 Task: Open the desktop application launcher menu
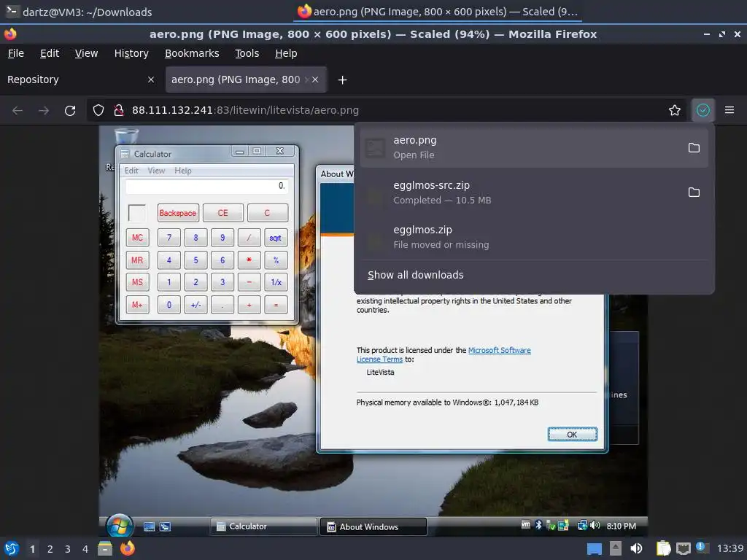pos(11,548)
